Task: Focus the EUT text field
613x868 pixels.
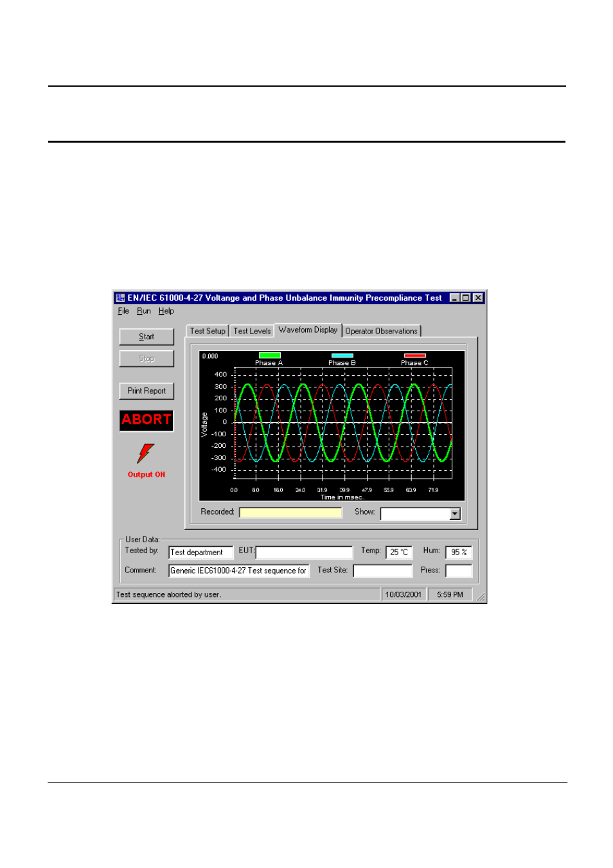Action: click(x=304, y=553)
